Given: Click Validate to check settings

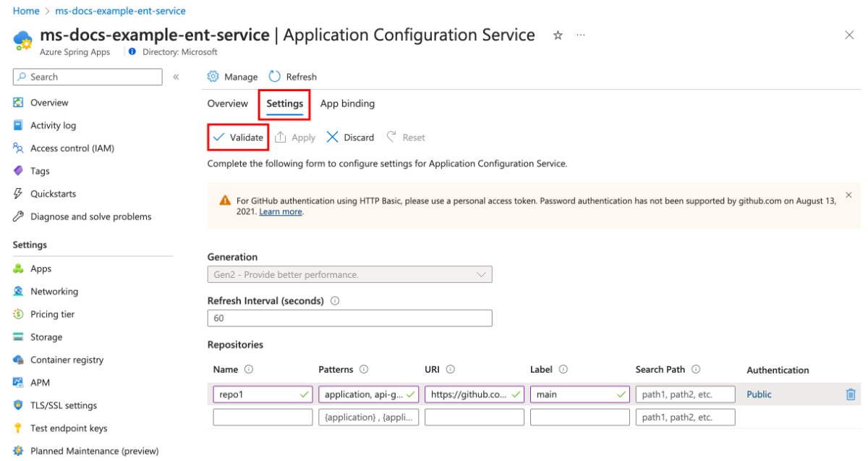Looking at the screenshot, I should pos(238,138).
